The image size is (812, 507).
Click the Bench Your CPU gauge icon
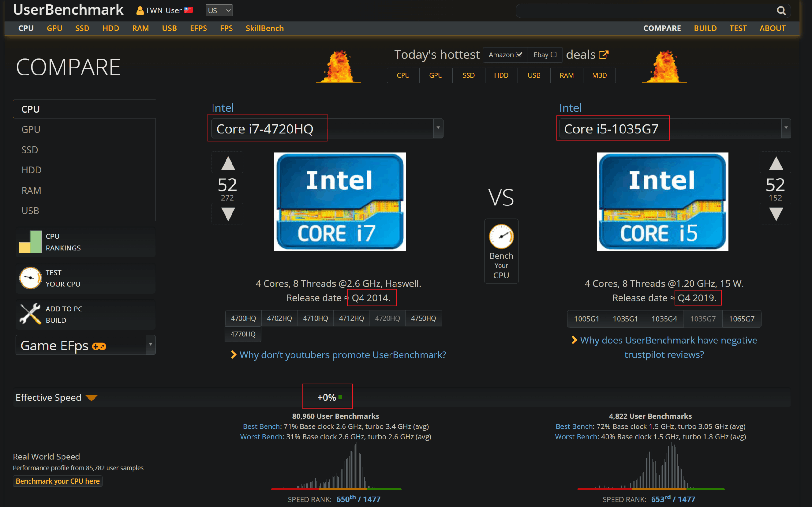coord(501,237)
